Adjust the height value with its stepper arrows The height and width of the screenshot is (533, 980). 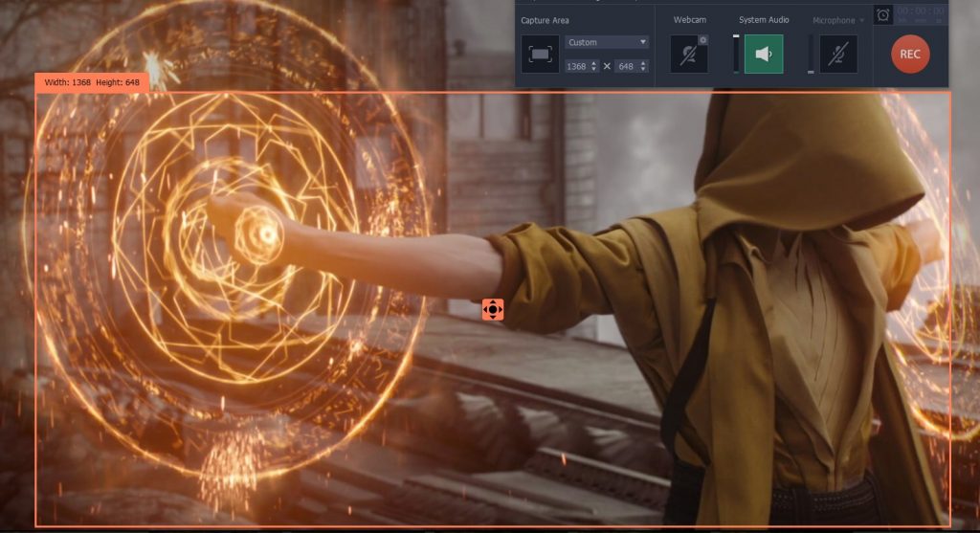click(x=643, y=66)
